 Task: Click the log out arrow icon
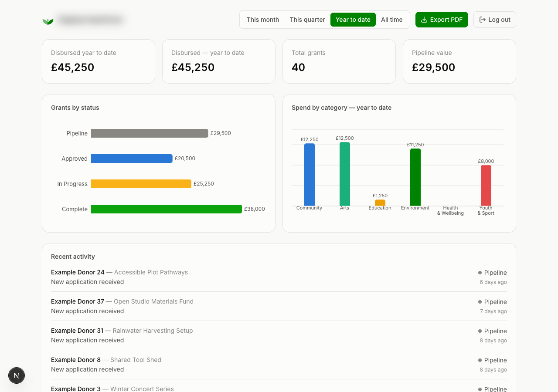(x=482, y=20)
